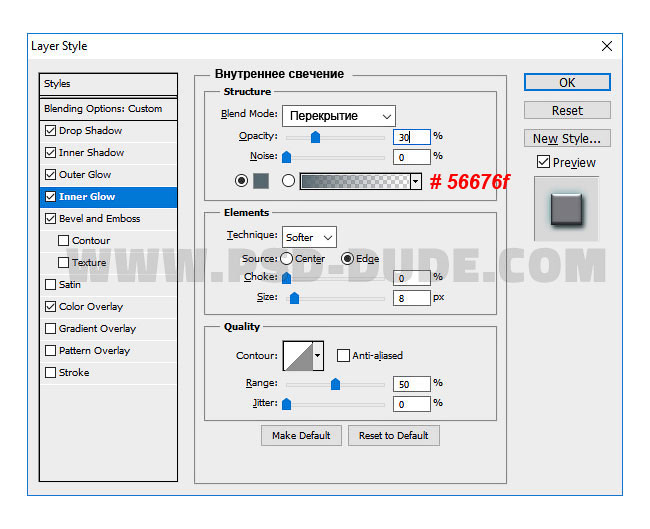Click the Reset button
650x529 pixels.
pos(567,110)
